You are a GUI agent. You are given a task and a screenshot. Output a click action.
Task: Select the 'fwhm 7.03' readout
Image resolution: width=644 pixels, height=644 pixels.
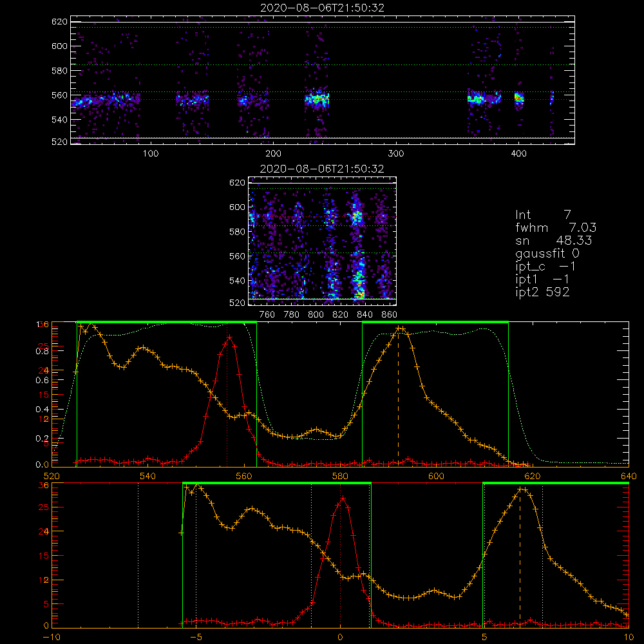click(556, 227)
